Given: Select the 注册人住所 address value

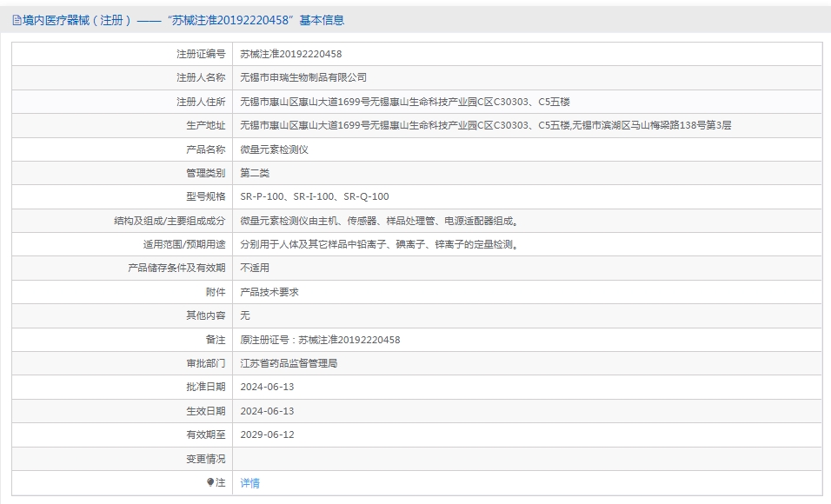Looking at the screenshot, I should [405, 102].
